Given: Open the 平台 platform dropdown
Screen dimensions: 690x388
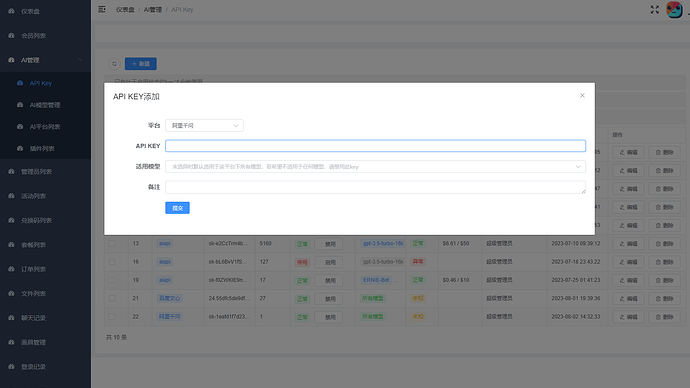Looking at the screenshot, I should 204,125.
